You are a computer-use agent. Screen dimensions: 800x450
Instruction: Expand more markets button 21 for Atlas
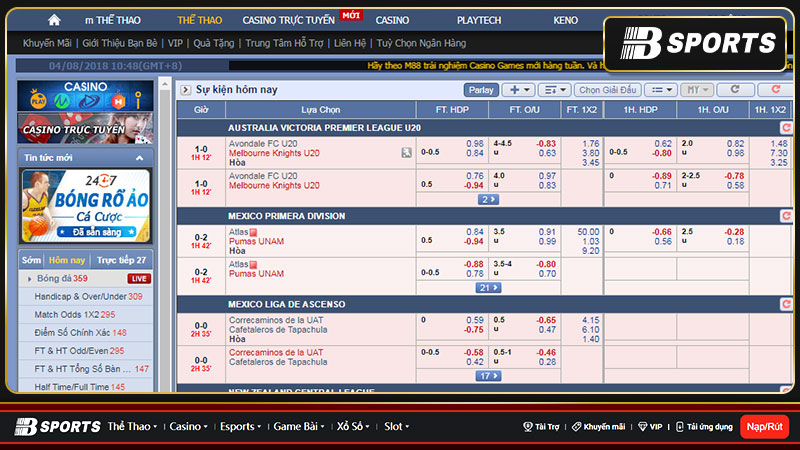click(x=488, y=288)
